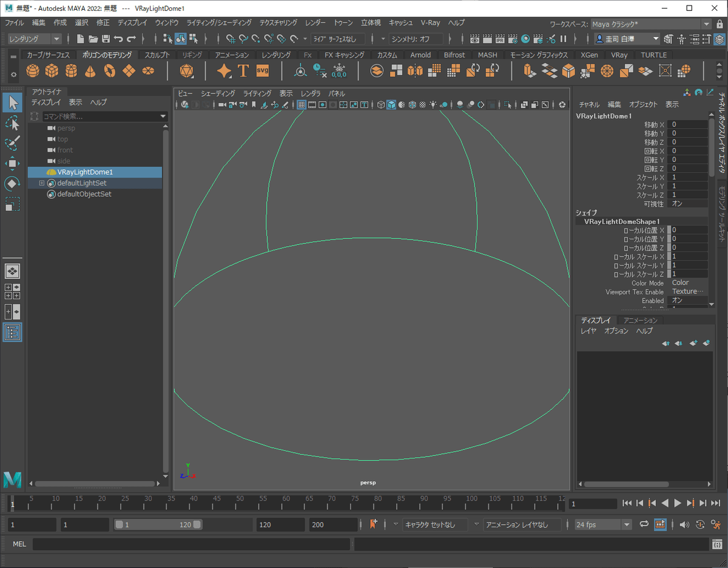This screenshot has width=728, height=568.
Task: Select the Paint Selection tool
Action: (x=12, y=143)
